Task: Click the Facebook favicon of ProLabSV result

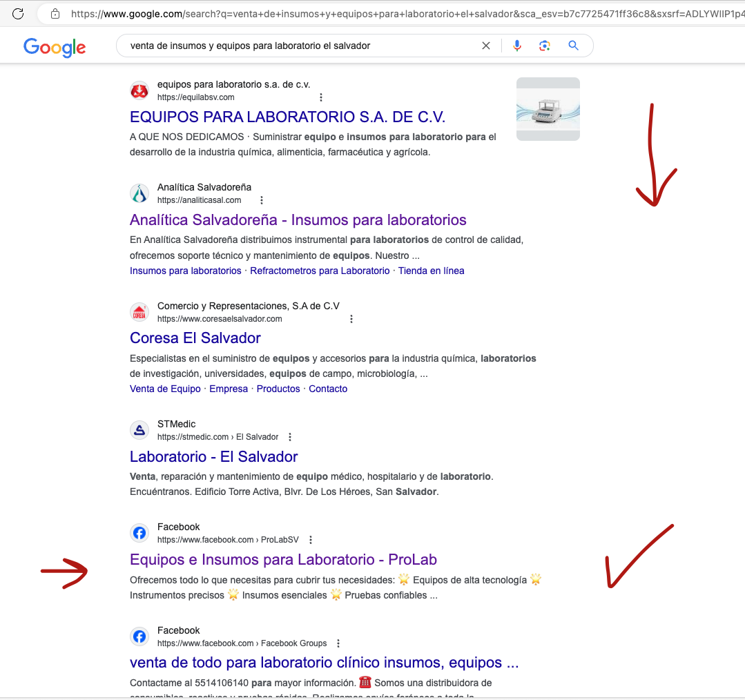Action: [139, 533]
